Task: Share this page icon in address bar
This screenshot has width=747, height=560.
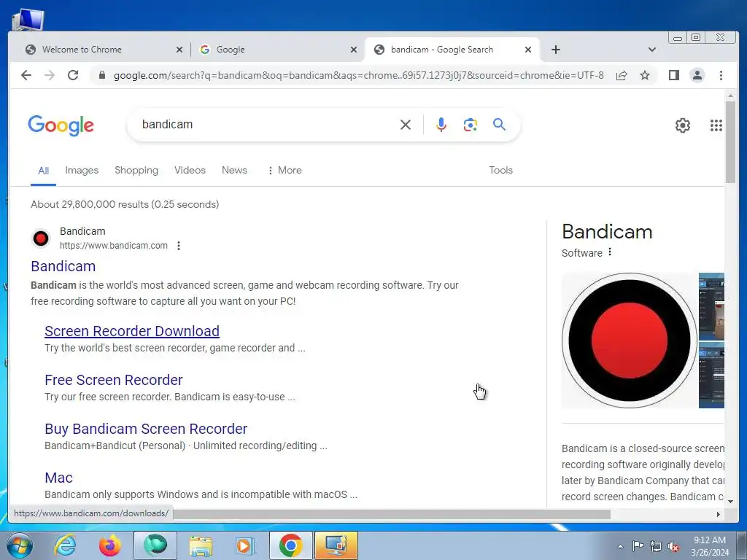Action: tap(622, 75)
